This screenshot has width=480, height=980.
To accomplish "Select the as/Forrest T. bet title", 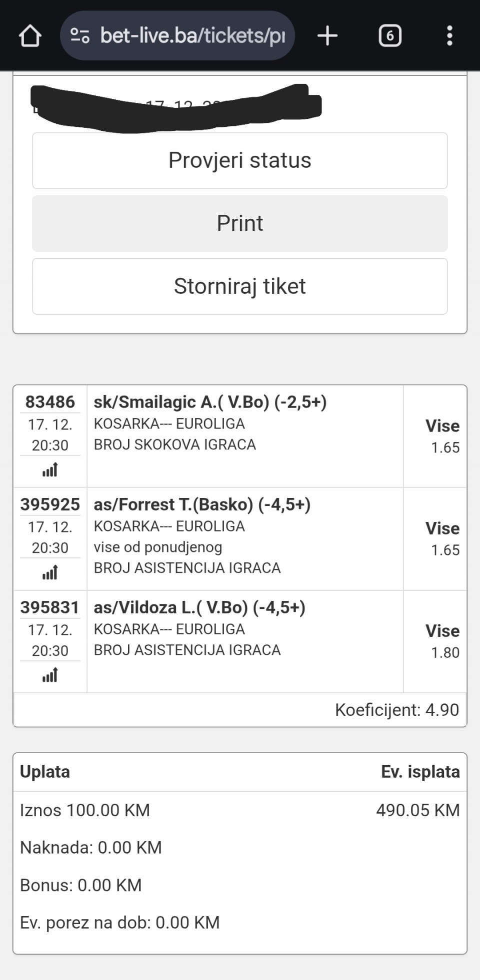I will 202,504.
